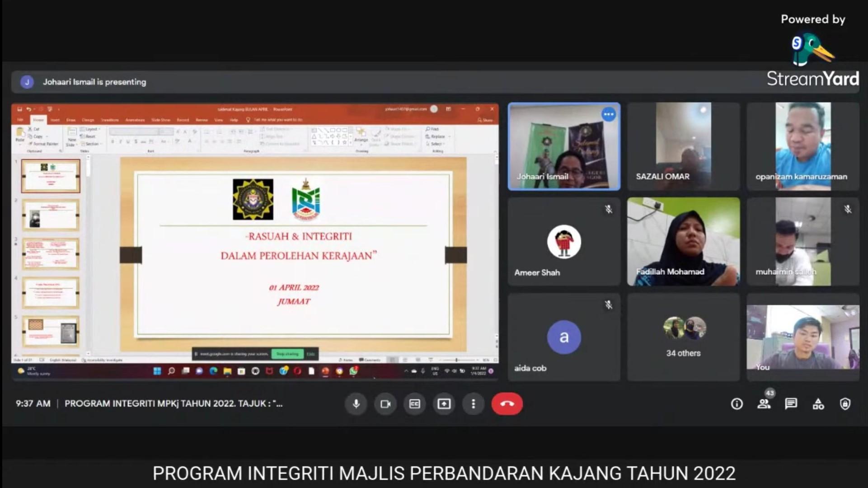Open the activities icon in Meet
The height and width of the screenshot is (488, 868).
click(818, 404)
